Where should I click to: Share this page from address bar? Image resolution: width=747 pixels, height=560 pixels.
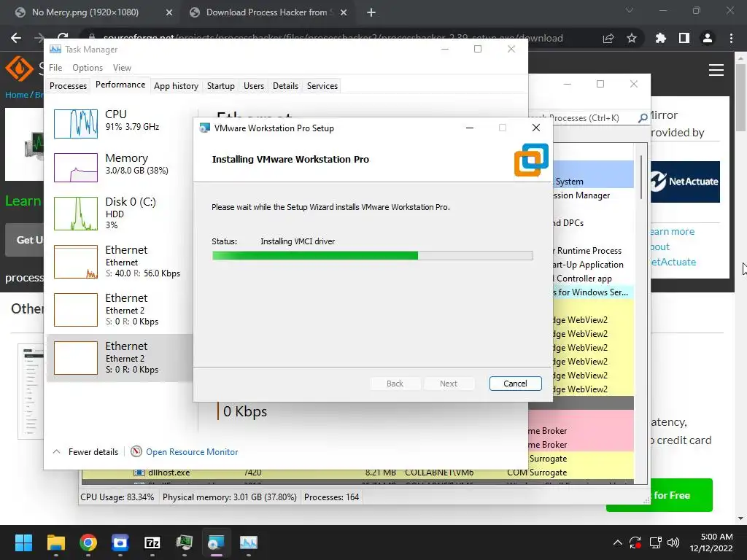(x=608, y=38)
